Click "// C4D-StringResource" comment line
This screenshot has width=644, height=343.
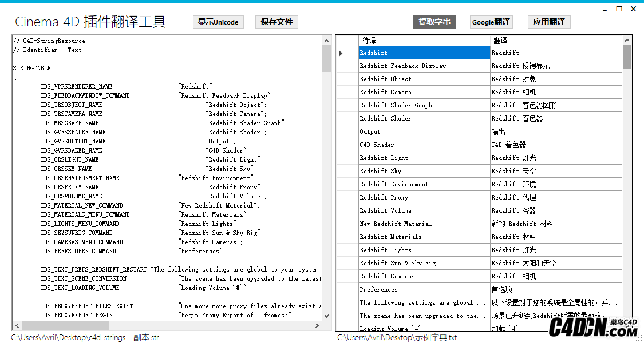click(x=49, y=41)
